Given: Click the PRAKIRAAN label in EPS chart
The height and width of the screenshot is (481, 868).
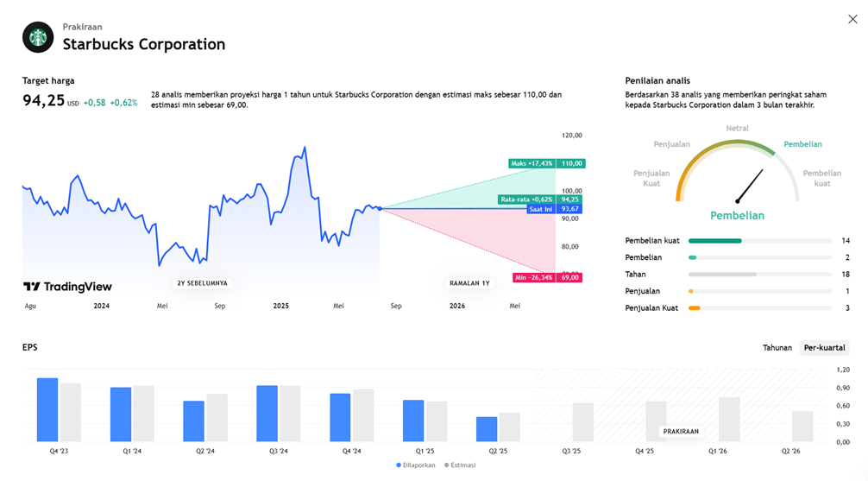Looking at the screenshot, I should (681, 432).
